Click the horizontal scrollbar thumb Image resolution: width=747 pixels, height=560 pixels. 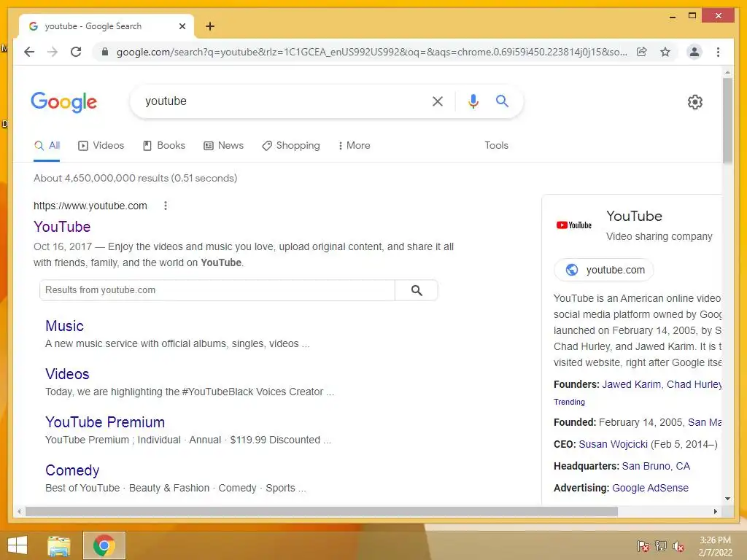322,512
